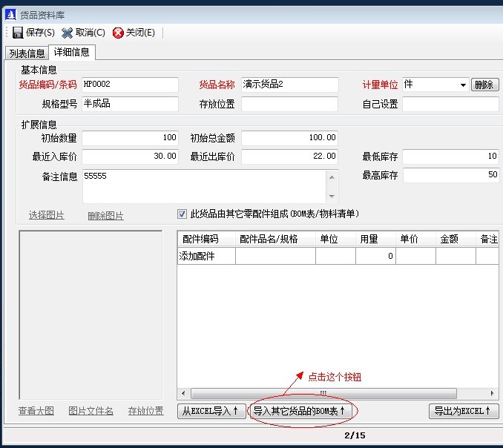Click the Cancel (取消) icon in toolbar

(x=68, y=33)
